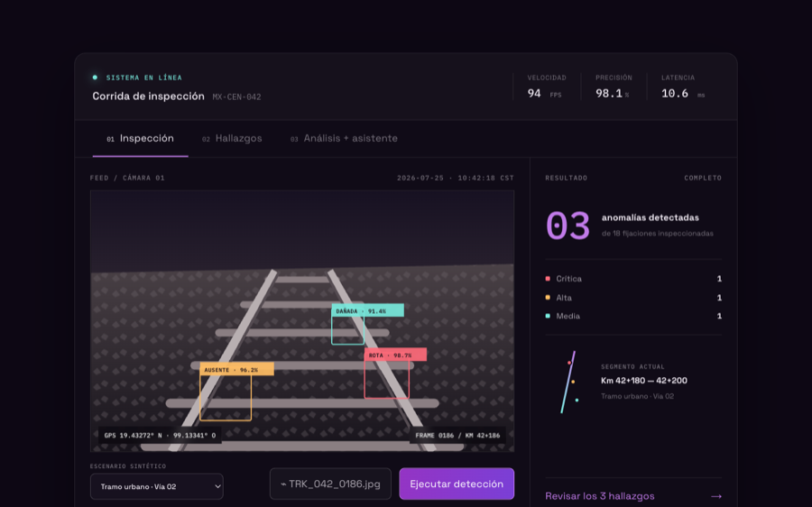The image size is (812, 507).
Task: Click the teal Media severity swatch
Action: [548, 316]
